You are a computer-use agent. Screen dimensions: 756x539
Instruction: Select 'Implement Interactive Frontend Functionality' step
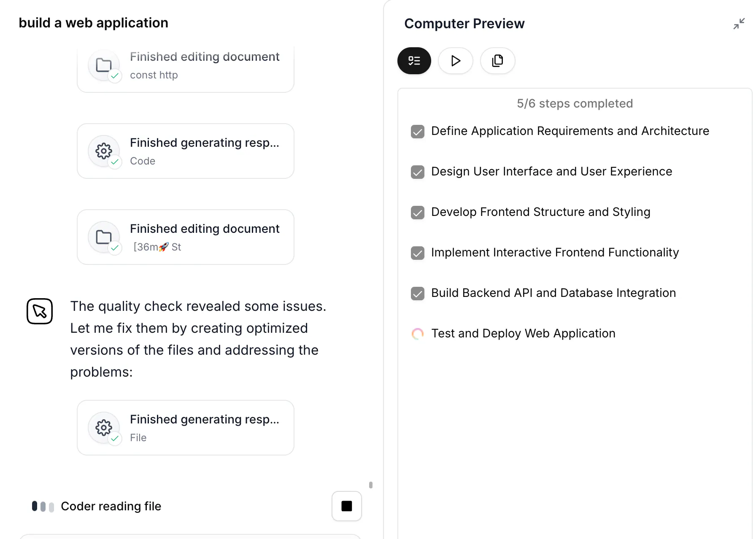click(x=555, y=252)
